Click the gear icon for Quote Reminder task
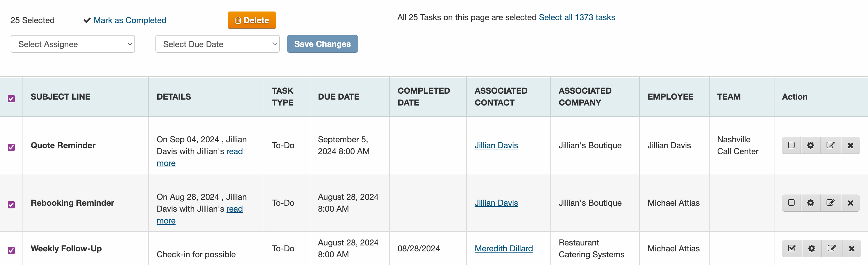The height and width of the screenshot is (265, 868). click(810, 146)
